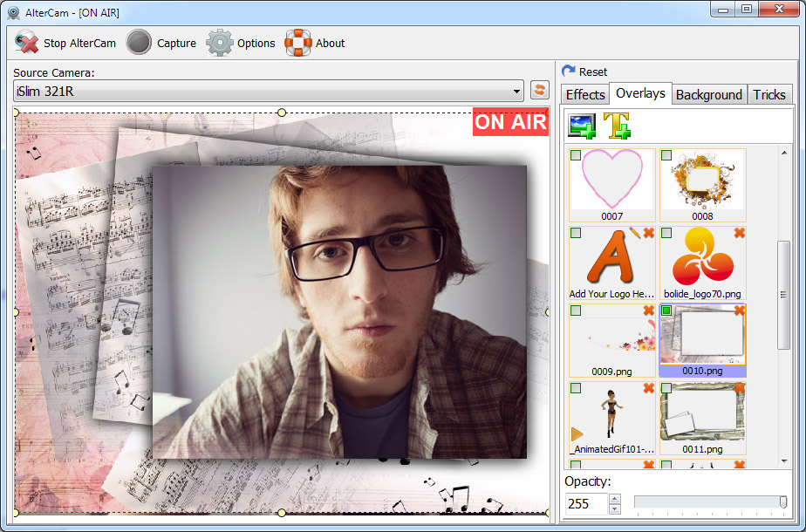Viewport: 806px width, 532px height.
Task: Open the Background tab
Action: (x=709, y=94)
